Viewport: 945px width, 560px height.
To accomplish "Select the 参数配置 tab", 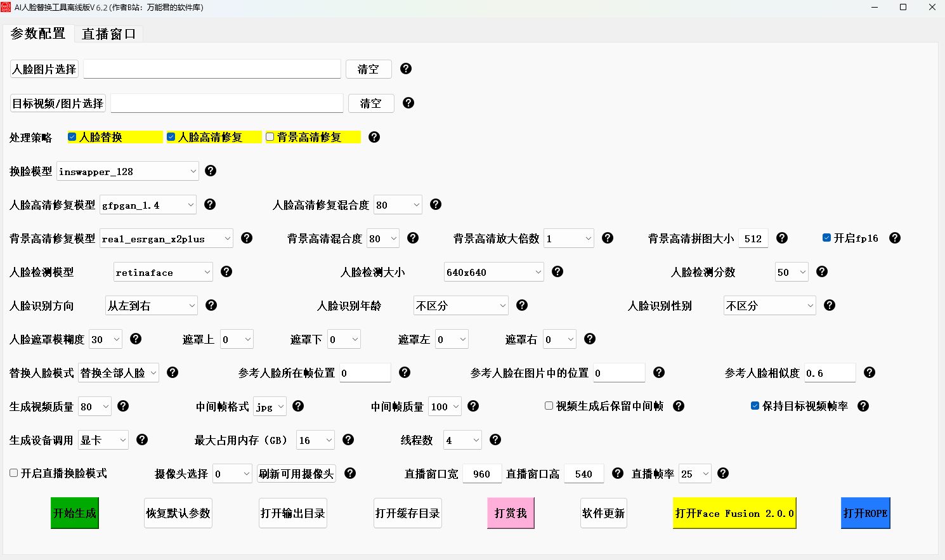I will click(38, 34).
